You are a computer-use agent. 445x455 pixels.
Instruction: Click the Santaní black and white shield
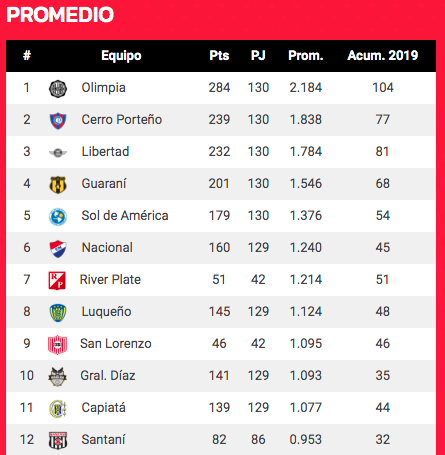[58, 441]
